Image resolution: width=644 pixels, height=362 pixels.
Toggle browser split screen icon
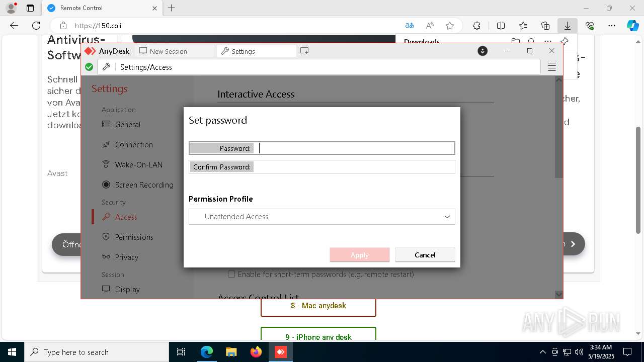click(x=501, y=26)
